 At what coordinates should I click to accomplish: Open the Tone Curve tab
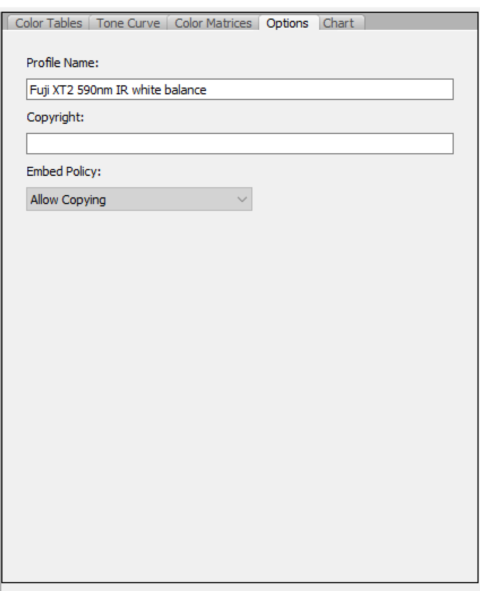128,23
